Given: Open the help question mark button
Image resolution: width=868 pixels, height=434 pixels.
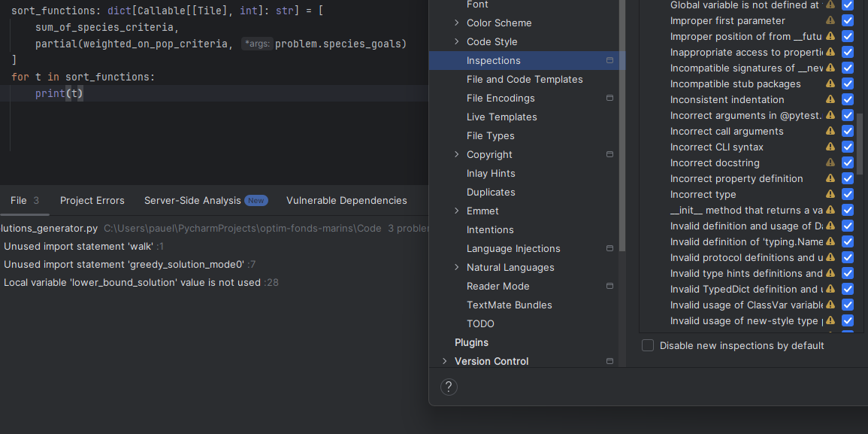Looking at the screenshot, I should click(449, 387).
